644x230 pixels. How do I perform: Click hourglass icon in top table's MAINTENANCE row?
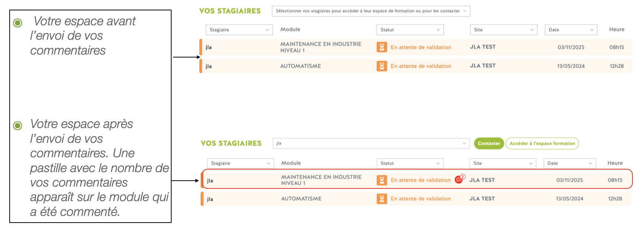[x=381, y=47]
